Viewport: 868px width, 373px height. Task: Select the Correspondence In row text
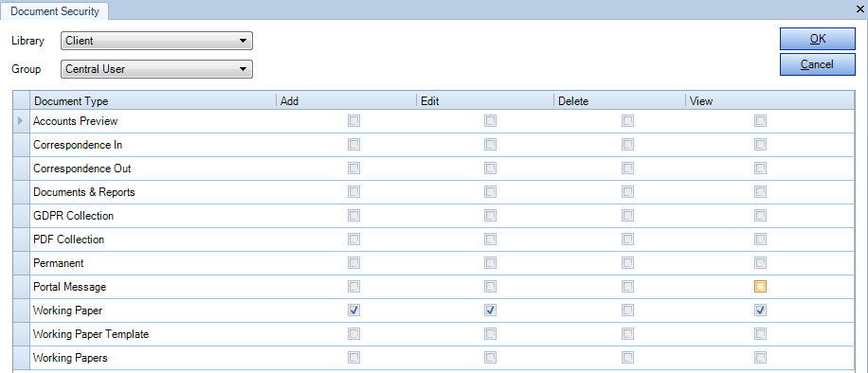(x=78, y=145)
